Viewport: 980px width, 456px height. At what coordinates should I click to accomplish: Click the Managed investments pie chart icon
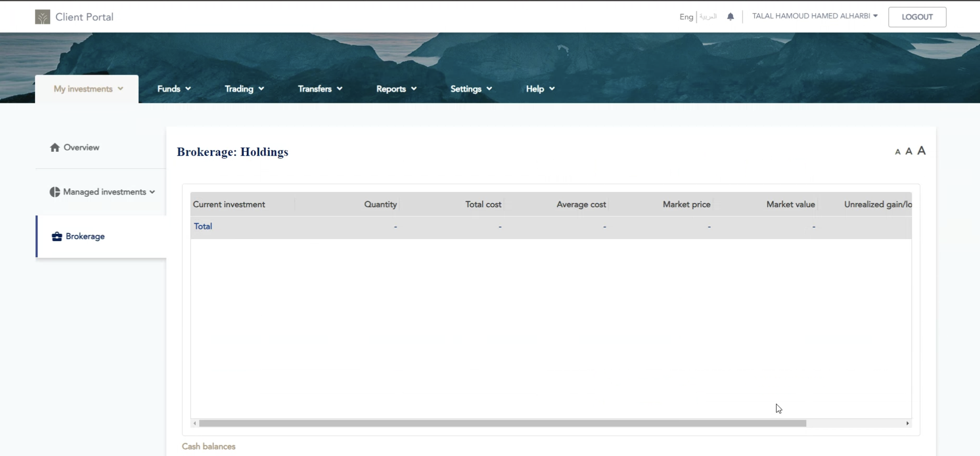55,192
